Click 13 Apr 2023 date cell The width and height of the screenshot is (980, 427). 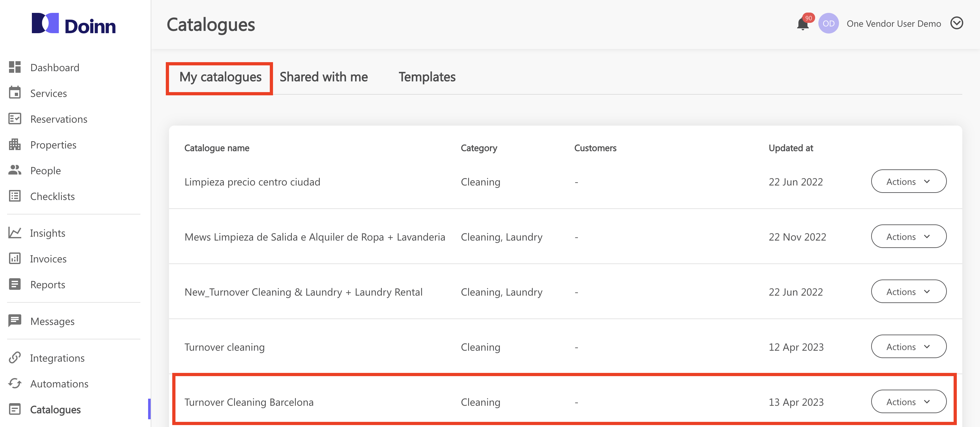tap(796, 402)
